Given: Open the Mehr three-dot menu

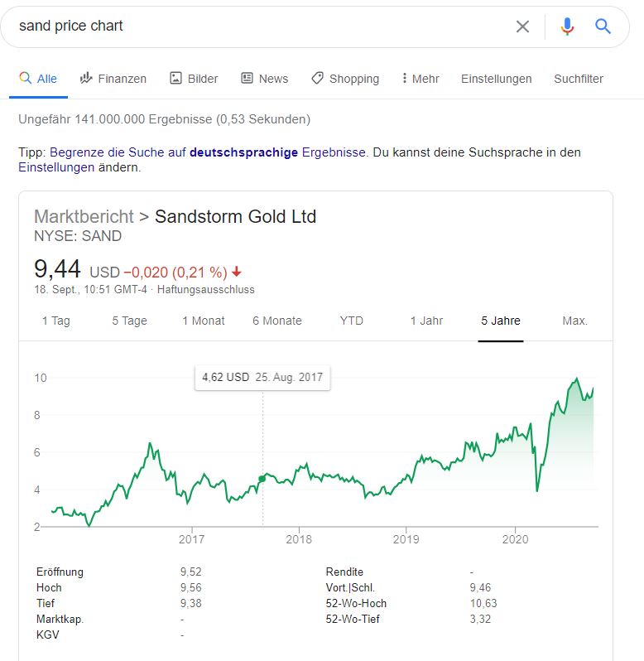Looking at the screenshot, I should [x=421, y=79].
